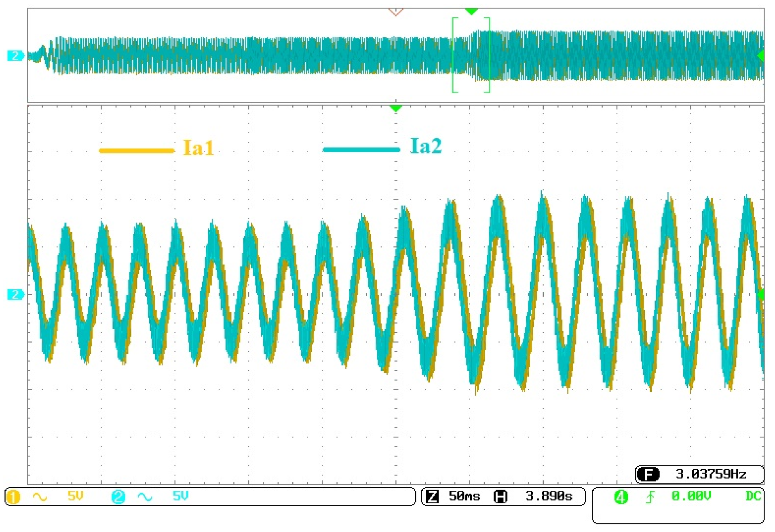Click the 3.890s horizontal delay readout
The image size is (775, 532).
(x=549, y=496)
